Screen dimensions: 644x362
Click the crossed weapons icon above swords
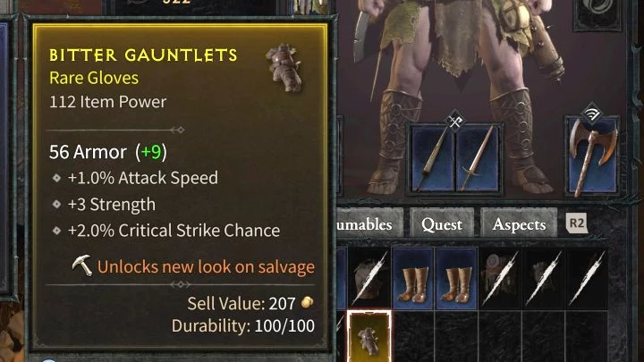455,121
